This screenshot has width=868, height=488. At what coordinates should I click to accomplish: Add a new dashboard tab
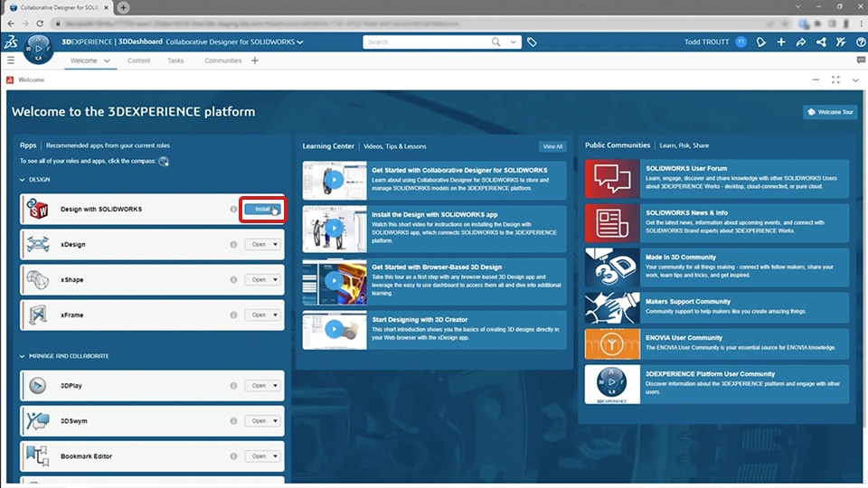coord(255,61)
